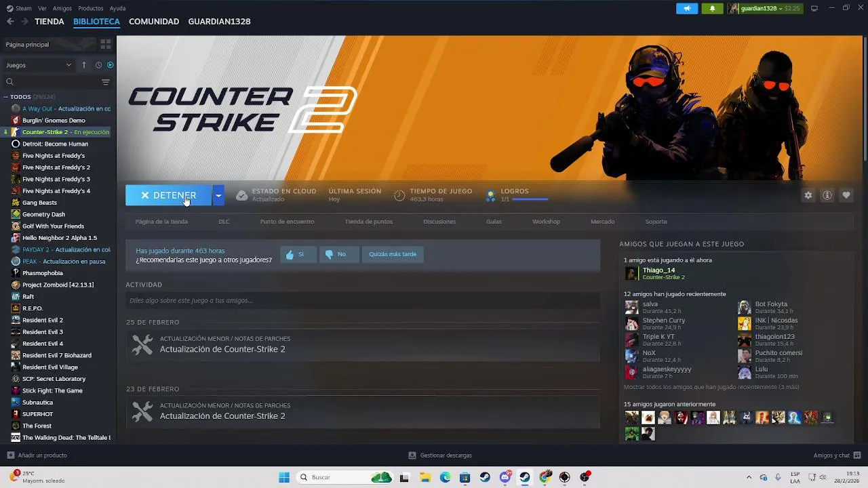Open File Explorer from the taskbar

[425, 477]
